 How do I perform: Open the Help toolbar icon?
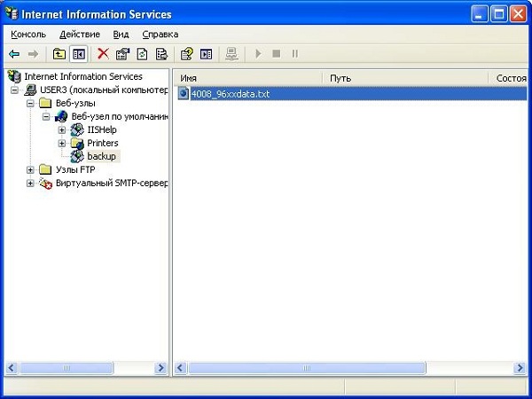point(186,54)
